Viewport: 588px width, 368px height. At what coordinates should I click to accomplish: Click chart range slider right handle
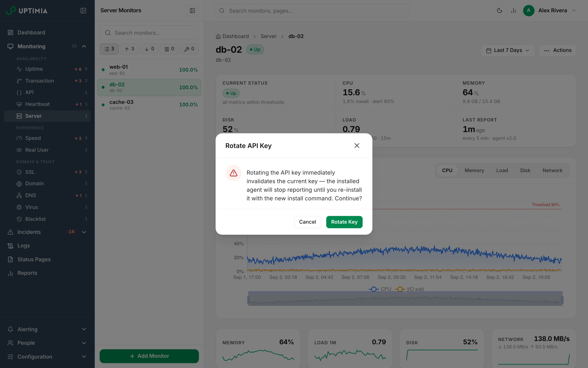pos(562,300)
